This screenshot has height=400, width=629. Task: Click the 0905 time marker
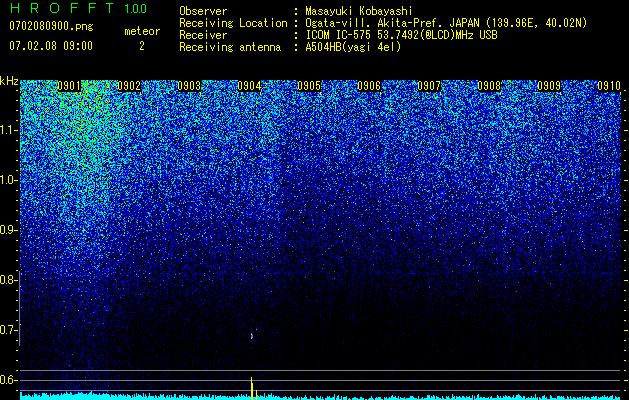click(309, 86)
